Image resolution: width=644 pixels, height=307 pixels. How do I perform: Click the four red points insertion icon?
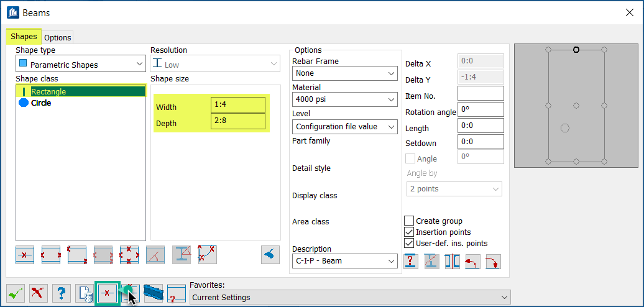[129, 255]
